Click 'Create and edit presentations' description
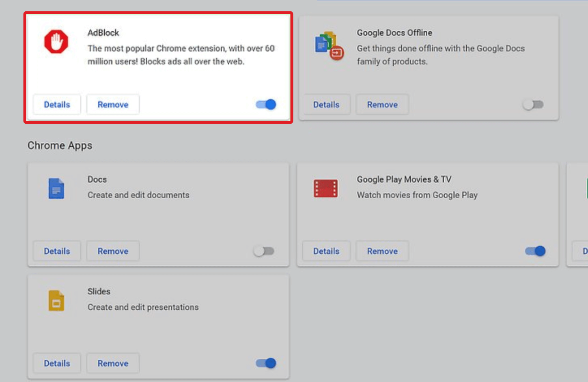 click(x=143, y=307)
